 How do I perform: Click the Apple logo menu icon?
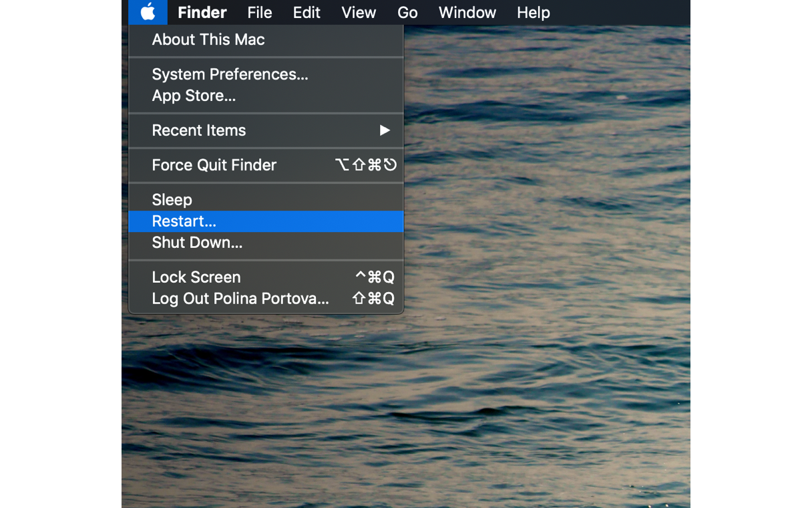(x=148, y=12)
